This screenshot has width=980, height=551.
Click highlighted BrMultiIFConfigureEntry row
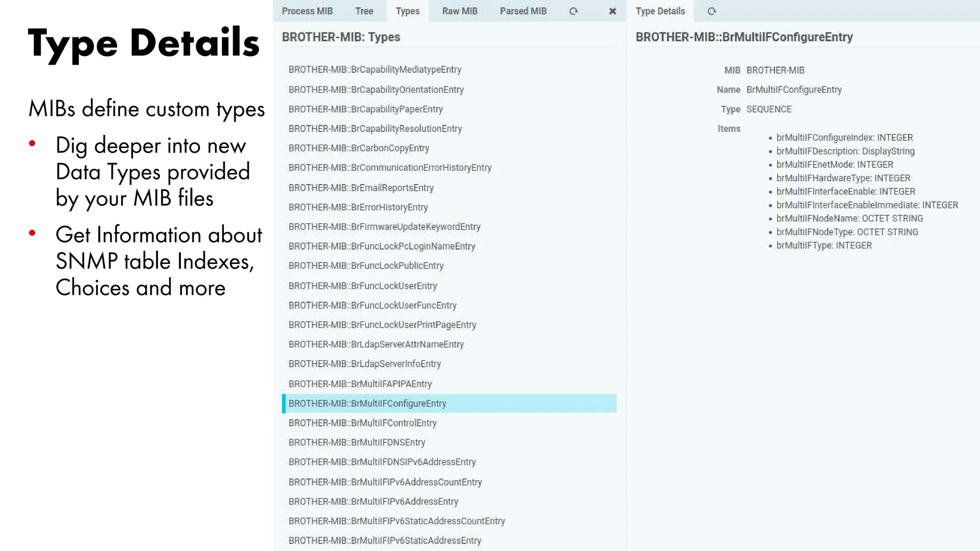449,403
